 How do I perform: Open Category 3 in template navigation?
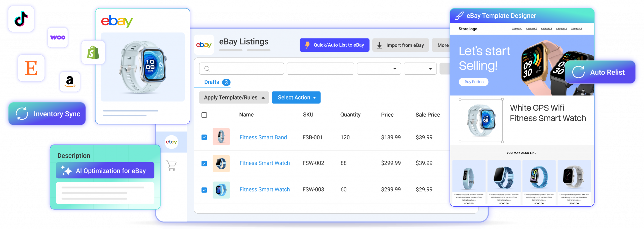pos(546,29)
